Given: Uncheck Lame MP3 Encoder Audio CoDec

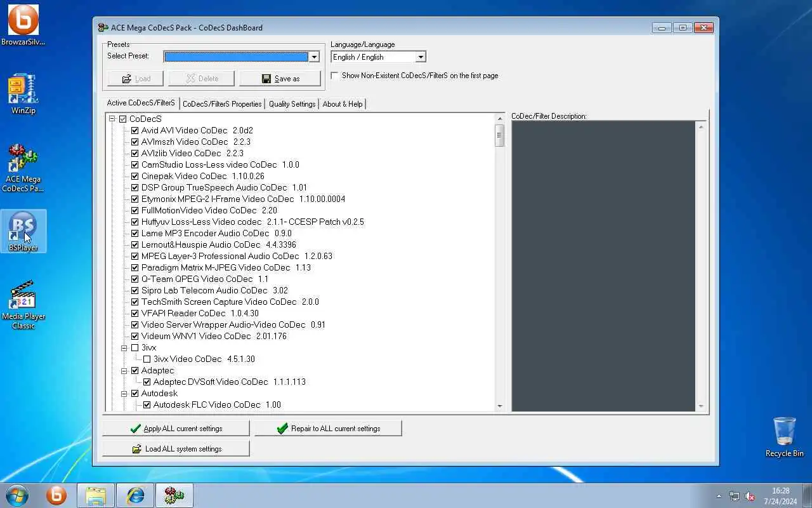Looking at the screenshot, I should (135, 233).
